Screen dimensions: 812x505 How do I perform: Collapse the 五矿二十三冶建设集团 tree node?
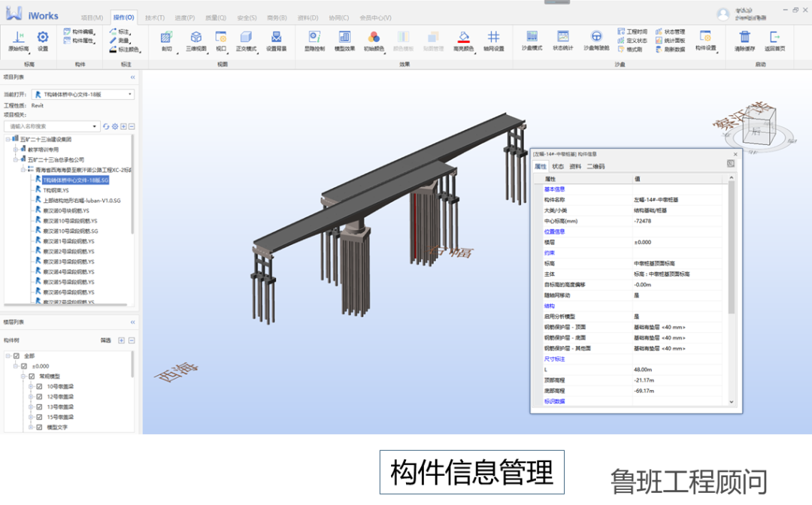[x=8, y=139]
